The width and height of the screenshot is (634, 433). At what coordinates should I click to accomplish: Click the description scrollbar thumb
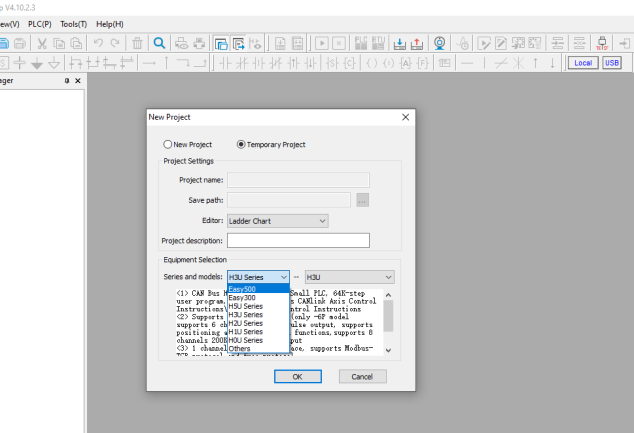388,316
